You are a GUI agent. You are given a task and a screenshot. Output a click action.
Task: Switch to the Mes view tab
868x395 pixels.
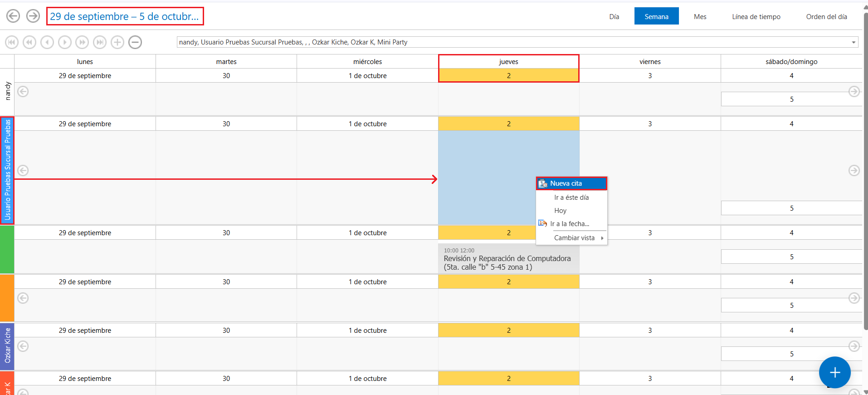[700, 17]
